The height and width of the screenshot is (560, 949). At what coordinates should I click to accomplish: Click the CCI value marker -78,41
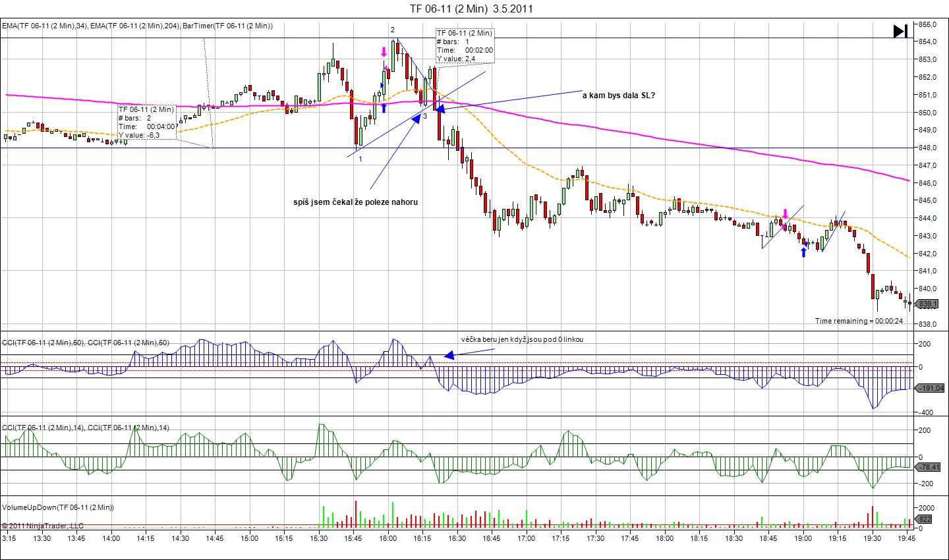pos(928,467)
